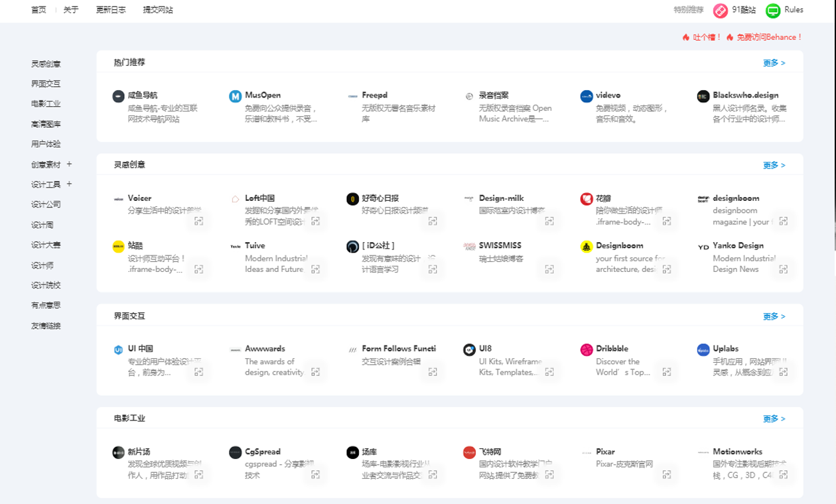Click the videvo site icon

click(586, 96)
